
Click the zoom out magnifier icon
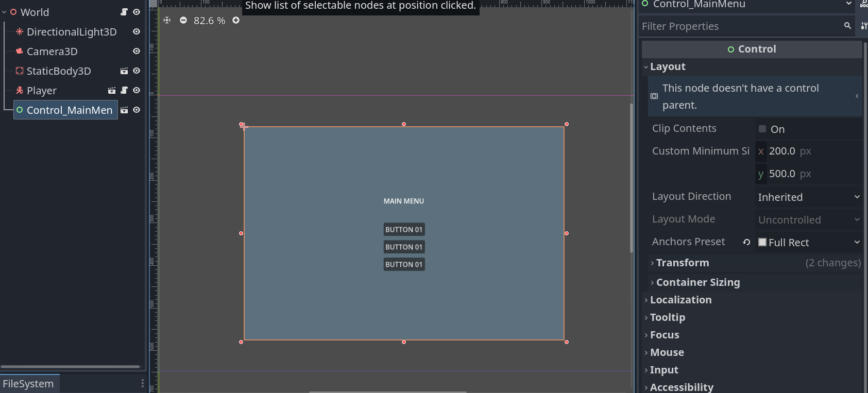pyautogui.click(x=183, y=20)
